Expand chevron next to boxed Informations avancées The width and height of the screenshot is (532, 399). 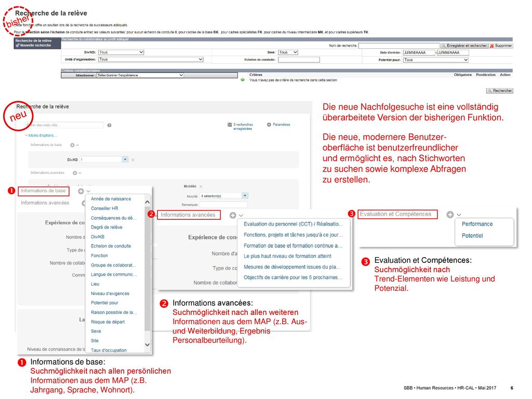click(241, 216)
